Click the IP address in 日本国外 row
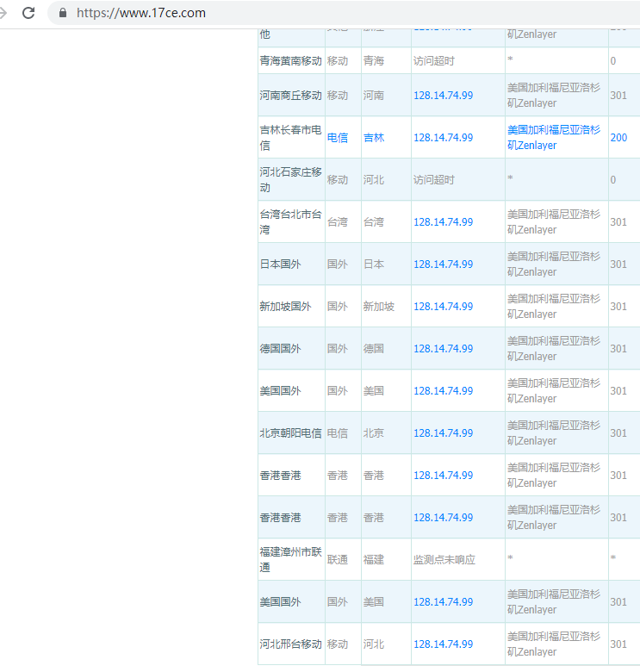The image size is (640, 672). pyautogui.click(x=443, y=264)
